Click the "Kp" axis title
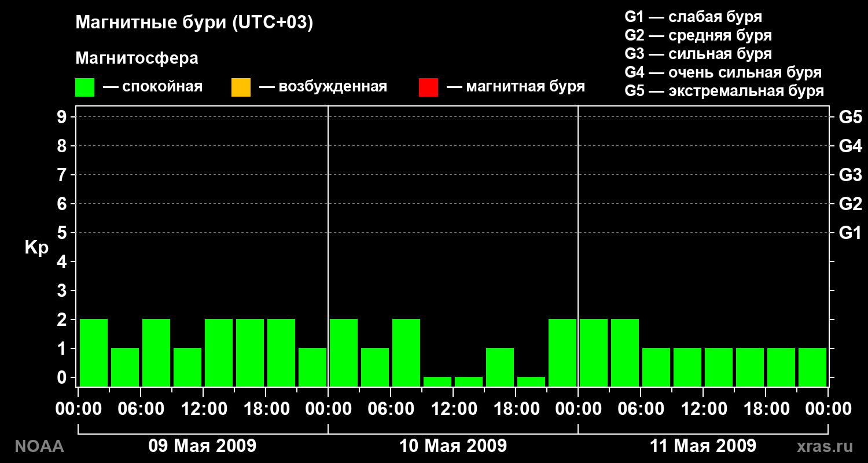Screen dimensions: 868x463 pyautogui.click(x=36, y=248)
